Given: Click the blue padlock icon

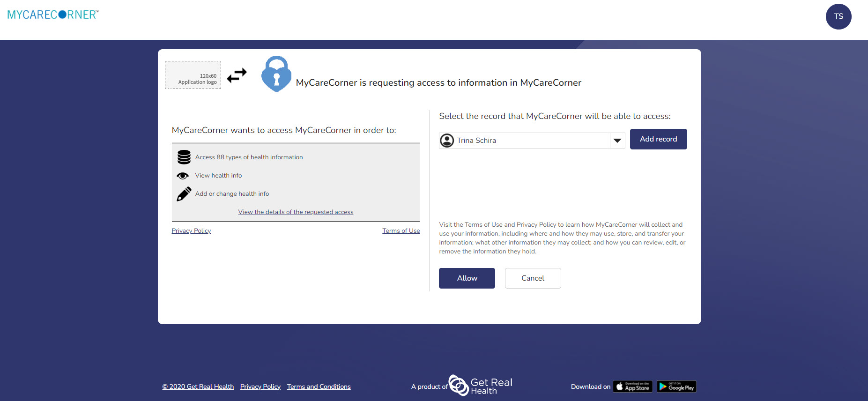Looking at the screenshot, I should tap(276, 74).
